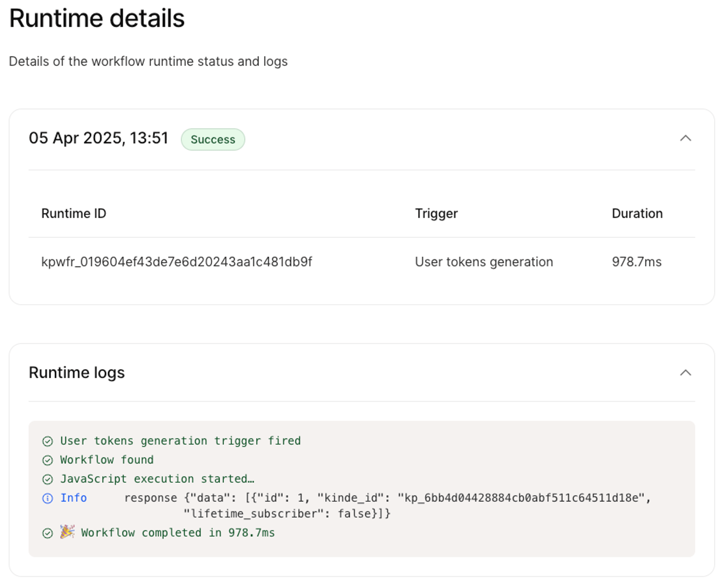723x588 pixels.
Task: Click the Trigger column header
Action: coord(436,213)
